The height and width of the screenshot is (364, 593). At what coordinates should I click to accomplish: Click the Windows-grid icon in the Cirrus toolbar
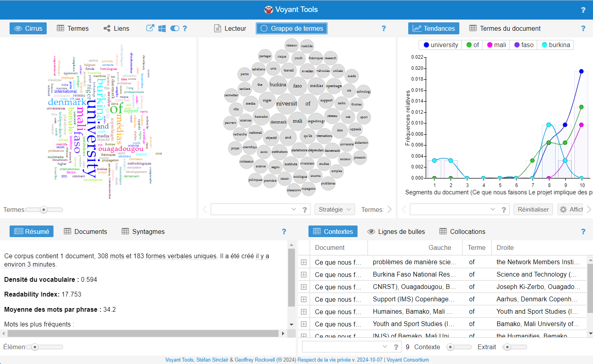(x=162, y=28)
